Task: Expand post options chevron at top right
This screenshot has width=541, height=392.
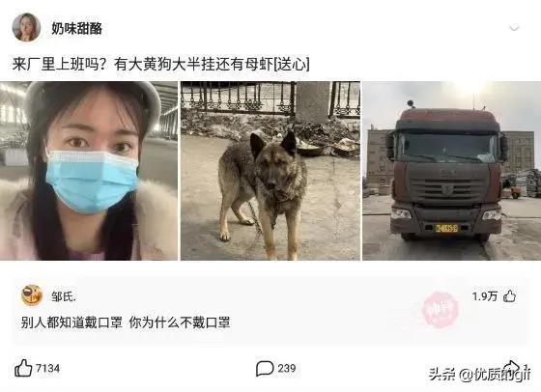Action: 514,28
